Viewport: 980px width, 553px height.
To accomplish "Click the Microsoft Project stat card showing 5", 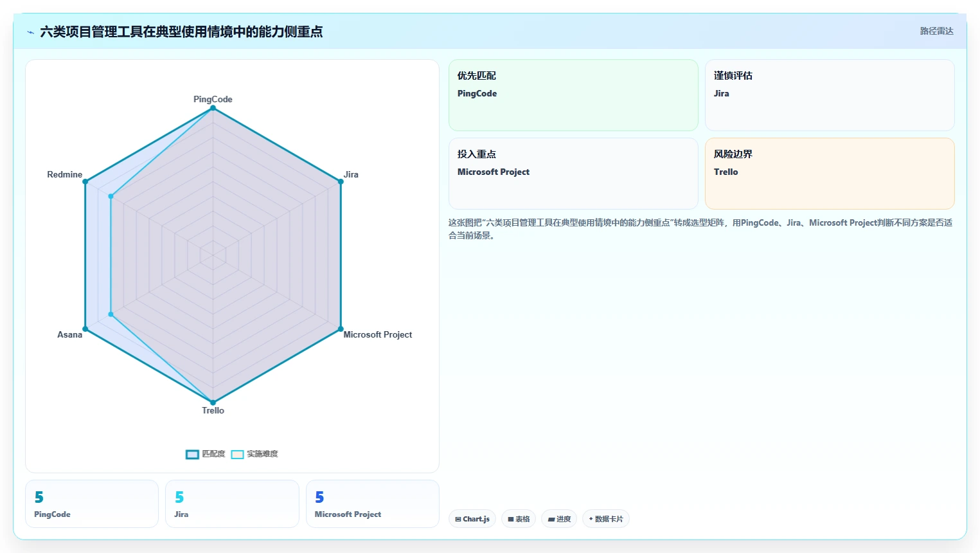I will coord(373,504).
